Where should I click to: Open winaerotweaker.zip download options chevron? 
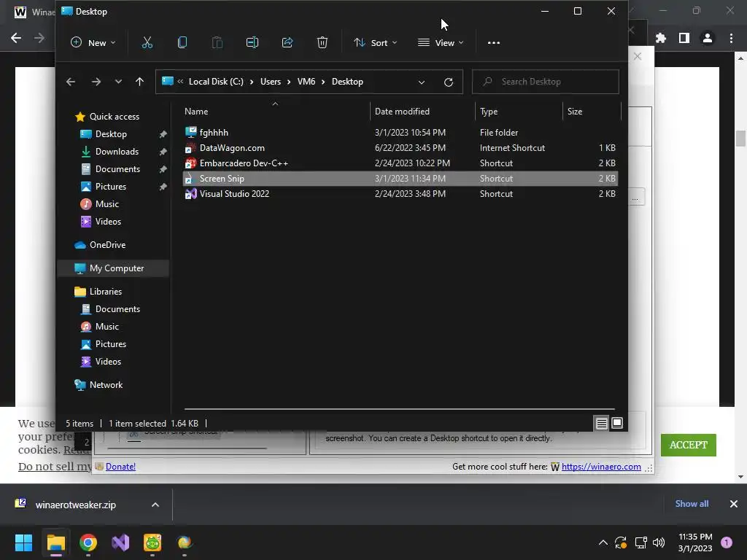pyautogui.click(x=155, y=505)
